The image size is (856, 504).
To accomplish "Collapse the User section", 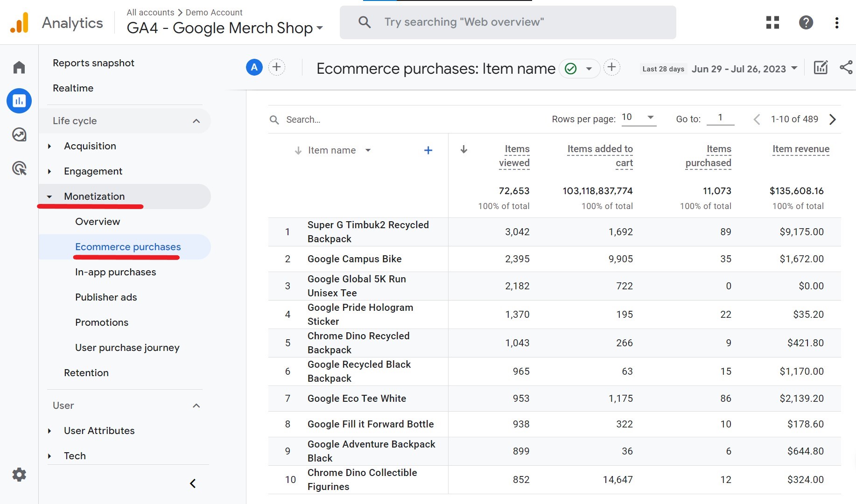I will pos(196,406).
